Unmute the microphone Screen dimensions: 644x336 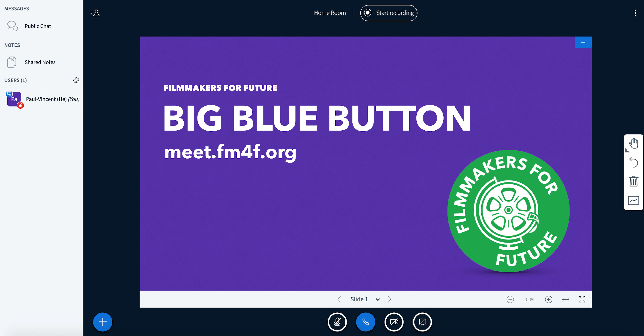(337, 322)
